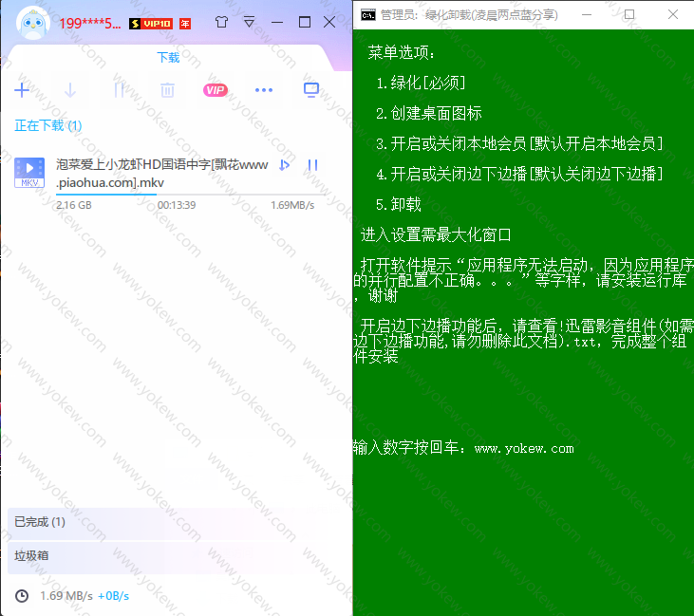
Task: Click the toolbar pause-all button
Action: (119, 90)
